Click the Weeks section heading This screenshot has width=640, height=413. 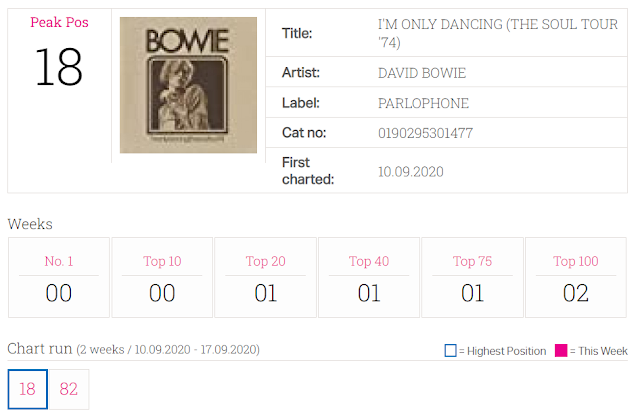(30, 224)
